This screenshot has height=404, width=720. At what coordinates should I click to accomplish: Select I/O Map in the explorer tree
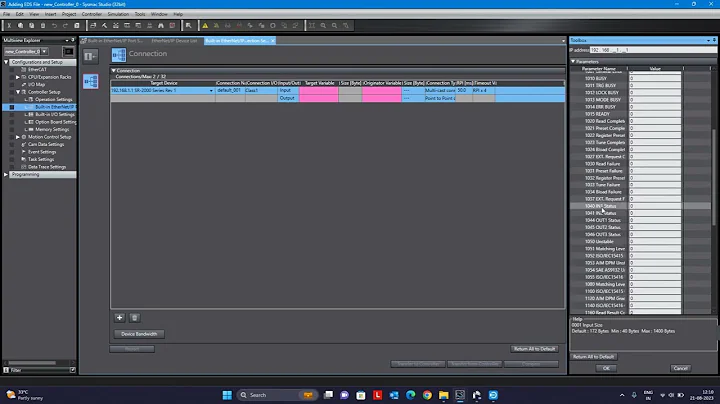pos(36,84)
